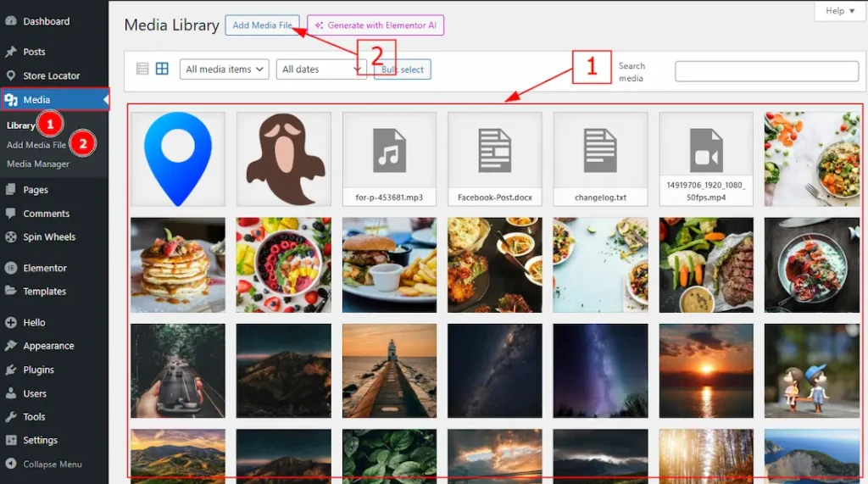Select the burger and fries image
868x484 pixels.
click(x=389, y=264)
